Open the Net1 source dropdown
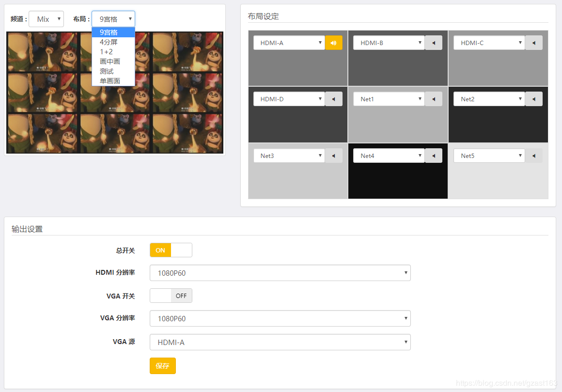This screenshot has width=562, height=392. point(389,99)
